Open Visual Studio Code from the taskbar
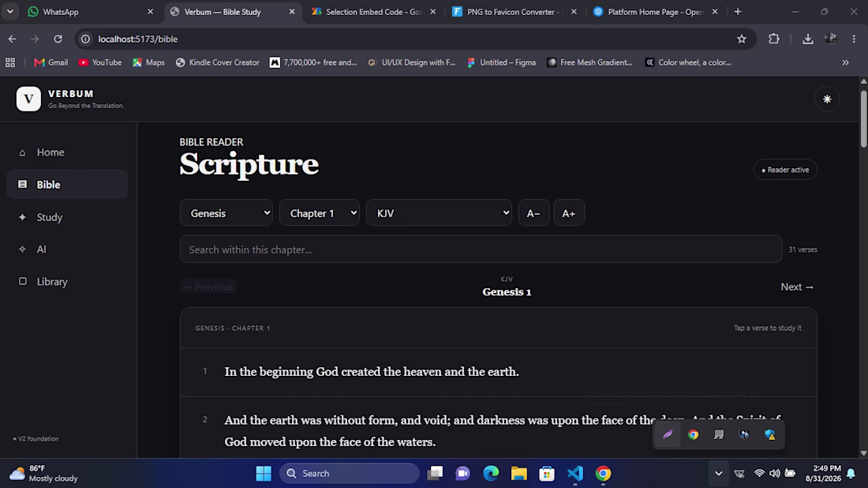868x488 pixels. [x=575, y=473]
